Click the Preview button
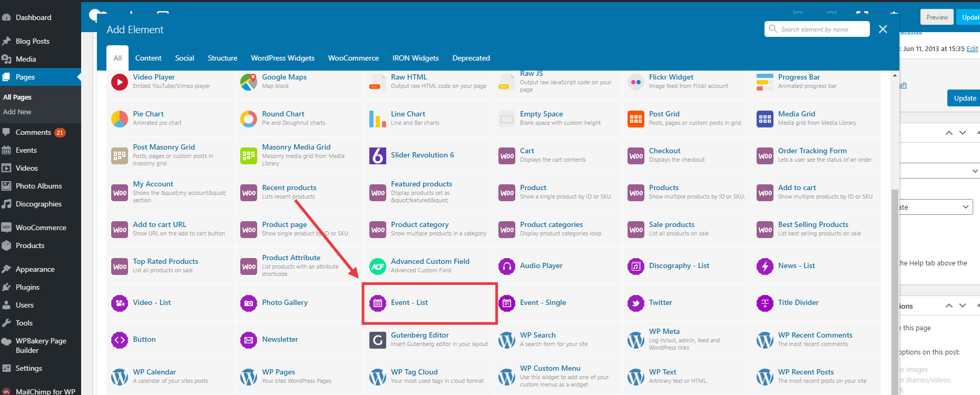This screenshot has width=980, height=395. [x=937, y=17]
